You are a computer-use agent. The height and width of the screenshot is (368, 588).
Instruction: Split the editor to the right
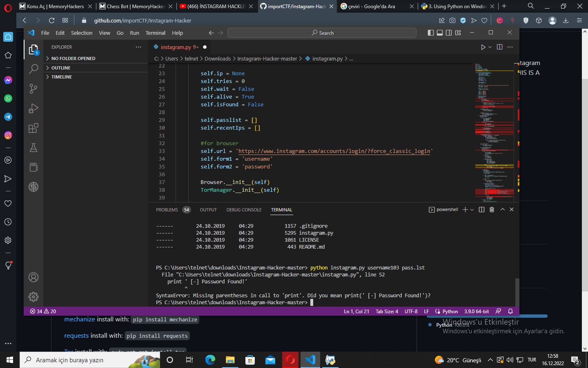[x=499, y=47]
